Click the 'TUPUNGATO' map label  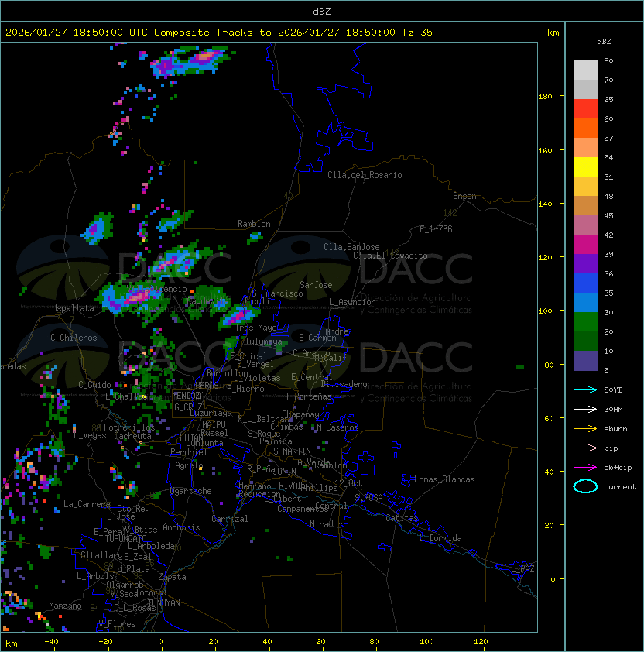125,538
